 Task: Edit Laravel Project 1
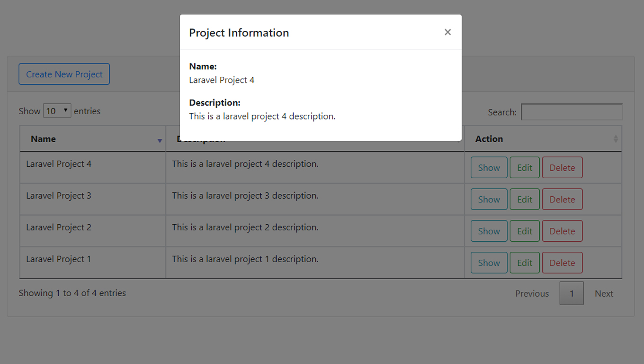pyautogui.click(x=525, y=263)
